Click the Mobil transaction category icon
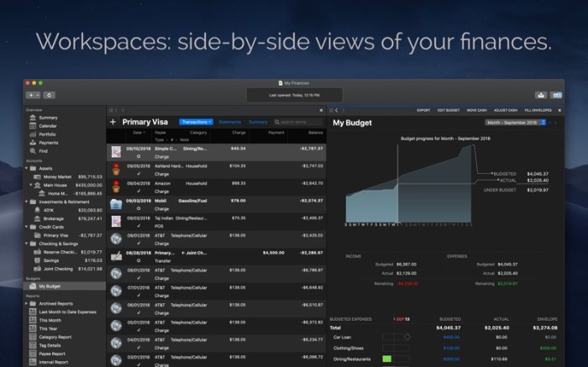Screen dimensions: 588x367 click(115, 205)
